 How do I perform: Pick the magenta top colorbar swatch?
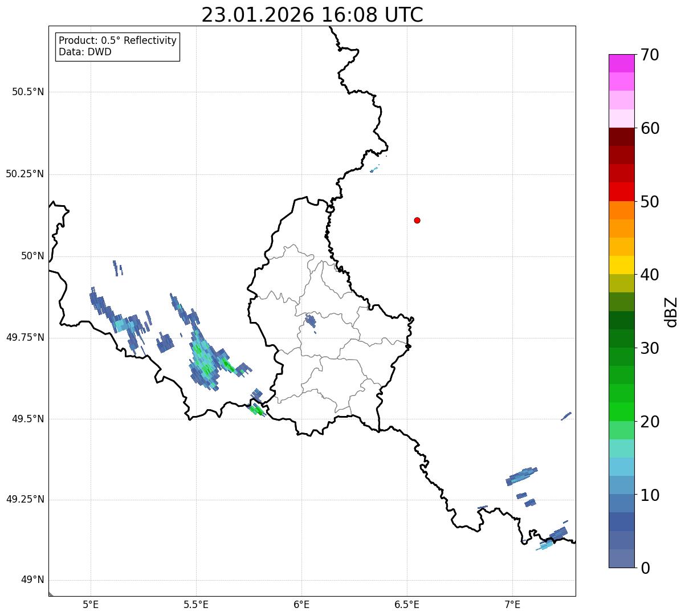pyautogui.click(x=622, y=63)
